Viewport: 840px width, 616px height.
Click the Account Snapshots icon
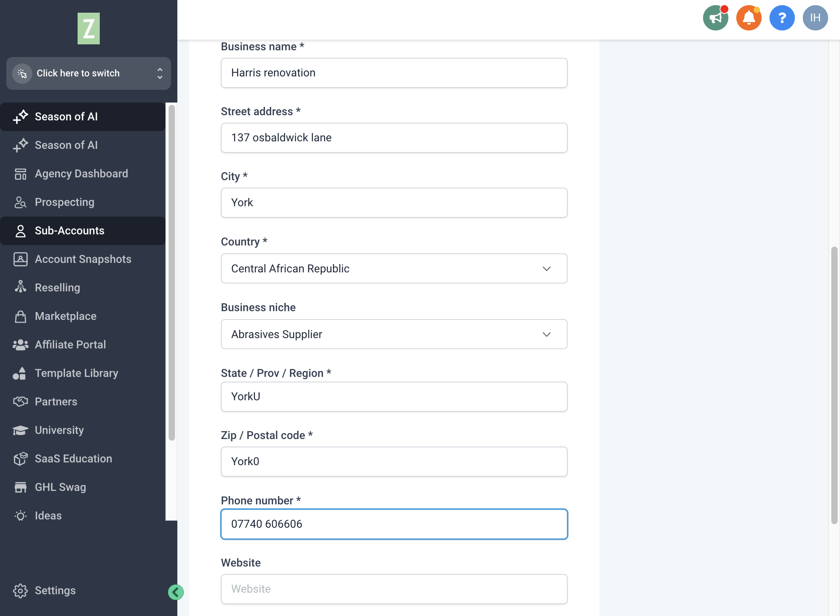pos(20,259)
